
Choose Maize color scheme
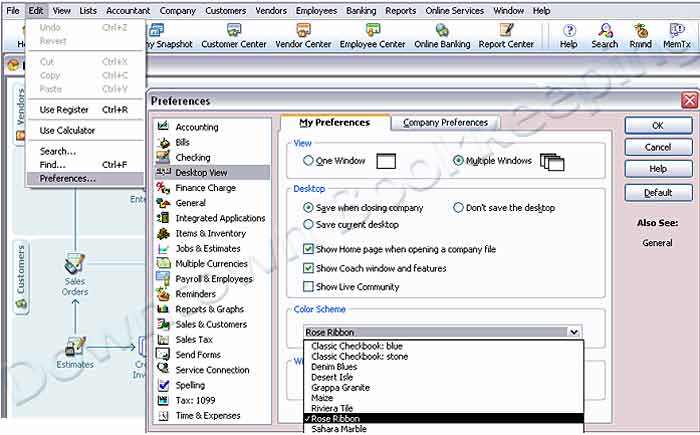[x=443, y=398]
